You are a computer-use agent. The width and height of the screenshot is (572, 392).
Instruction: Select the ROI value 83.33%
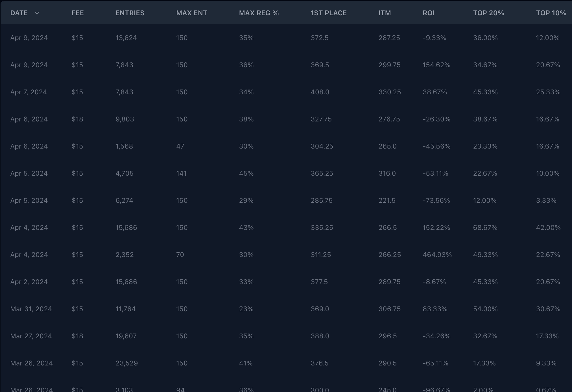(435, 309)
